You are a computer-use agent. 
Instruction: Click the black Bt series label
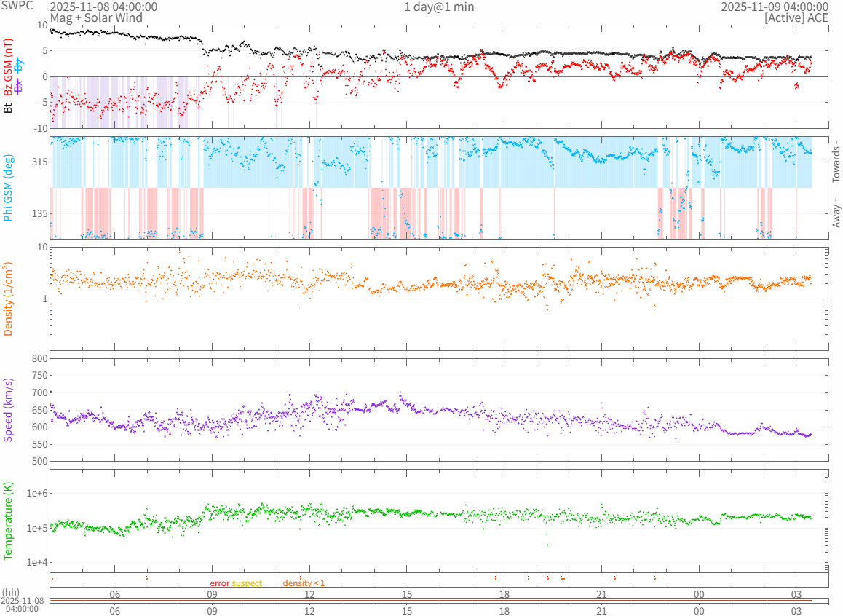tap(8, 108)
